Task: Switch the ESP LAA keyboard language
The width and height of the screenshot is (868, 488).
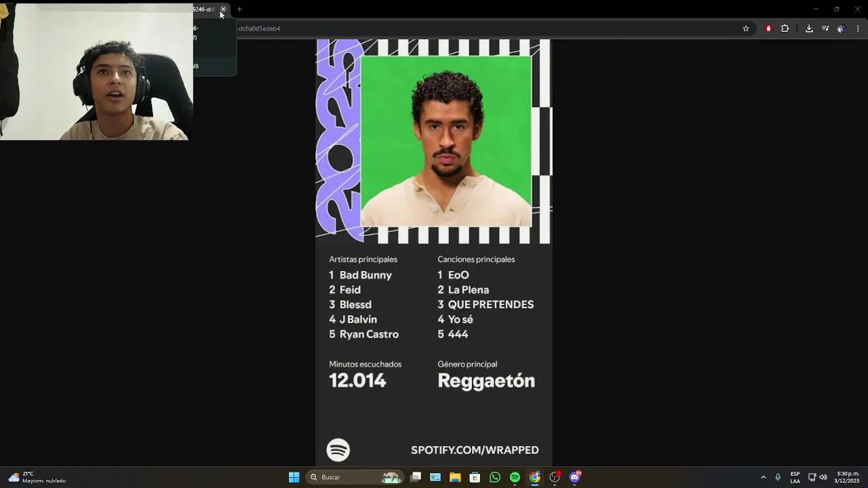Action: coord(795,477)
